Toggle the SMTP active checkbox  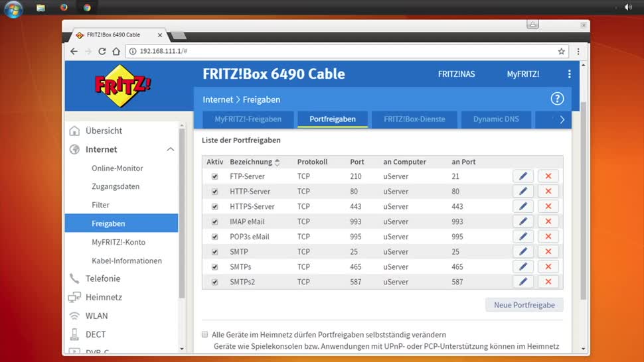point(214,252)
